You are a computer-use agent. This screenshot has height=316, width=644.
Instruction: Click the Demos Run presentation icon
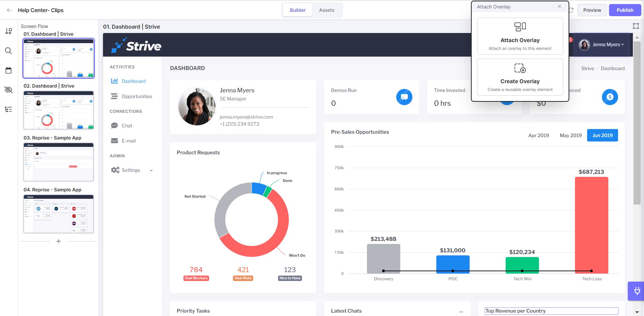pyautogui.click(x=404, y=97)
